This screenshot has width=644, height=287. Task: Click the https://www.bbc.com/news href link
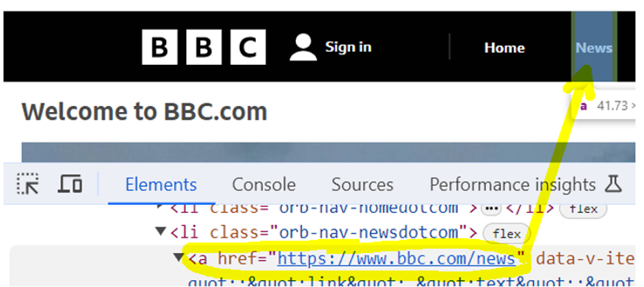tap(396, 258)
